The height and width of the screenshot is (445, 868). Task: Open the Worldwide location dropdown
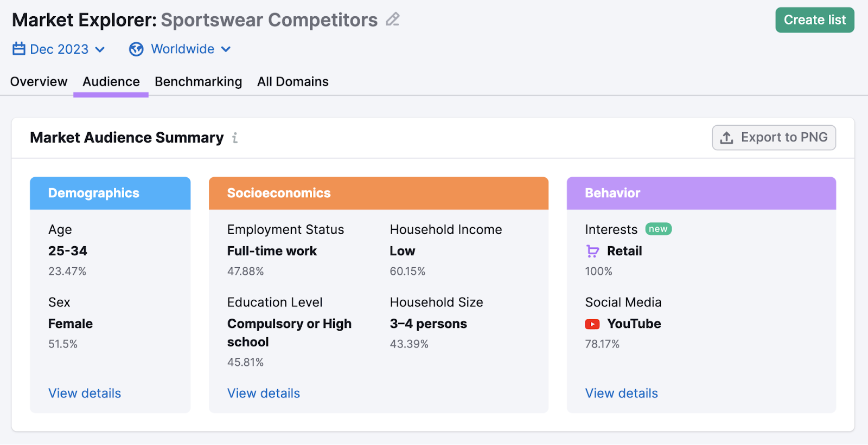[182, 49]
